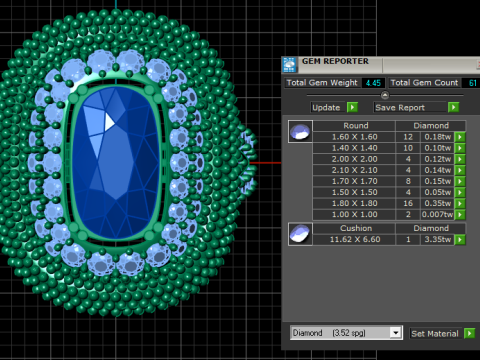
Task: Click the Total Gem Weight label
Action: [x=322, y=83]
